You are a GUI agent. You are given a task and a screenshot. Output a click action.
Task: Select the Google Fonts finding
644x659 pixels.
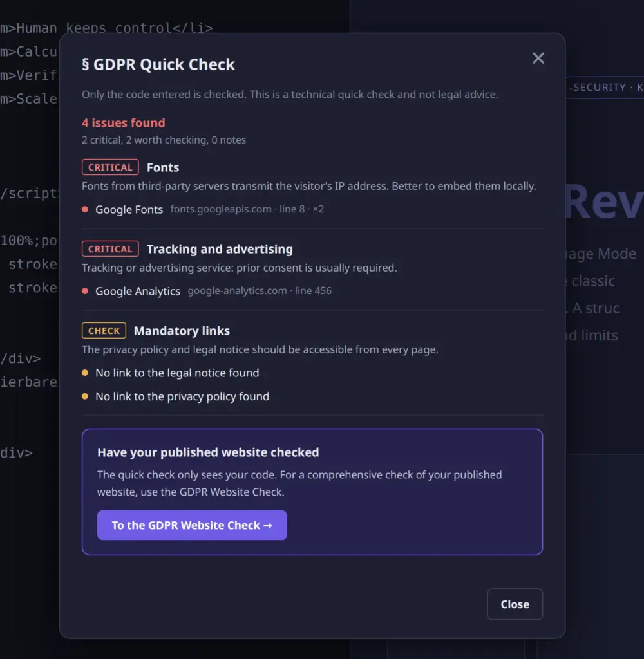coord(129,209)
